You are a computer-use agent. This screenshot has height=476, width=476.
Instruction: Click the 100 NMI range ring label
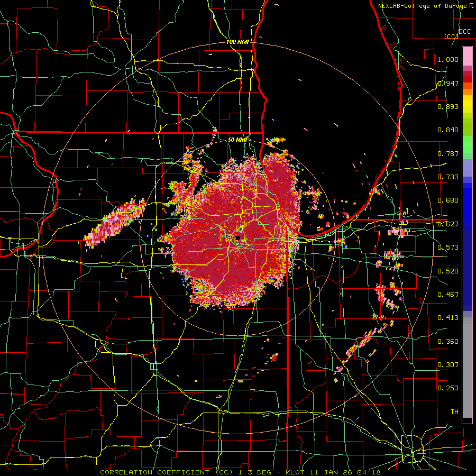tap(237, 42)
